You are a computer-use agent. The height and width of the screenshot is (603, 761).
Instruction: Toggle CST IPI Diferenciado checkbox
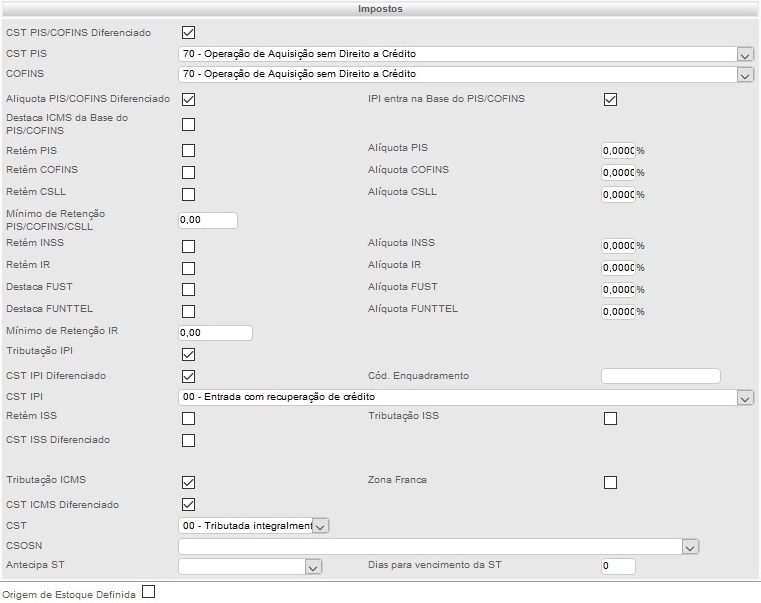(188, 376)
